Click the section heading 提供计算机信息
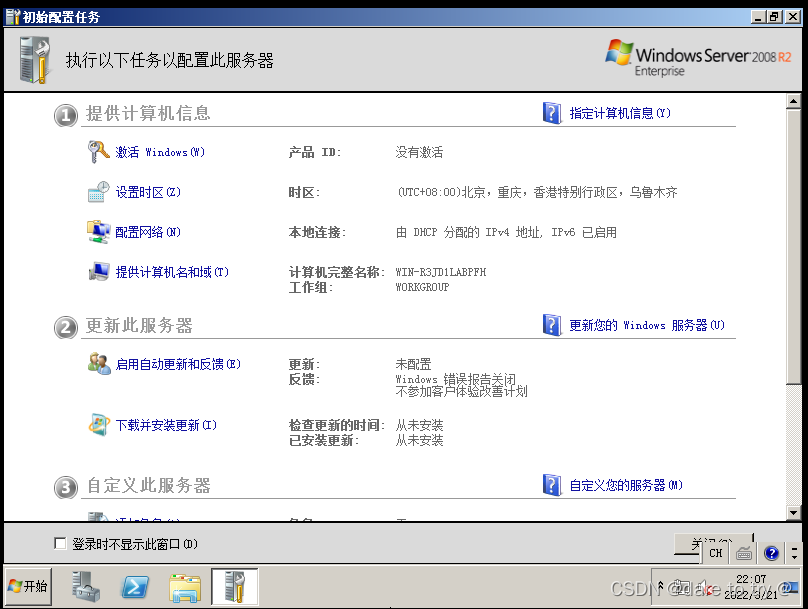Image resolution: width=808 pixels, height=609 pixels. tap(148, 113)
